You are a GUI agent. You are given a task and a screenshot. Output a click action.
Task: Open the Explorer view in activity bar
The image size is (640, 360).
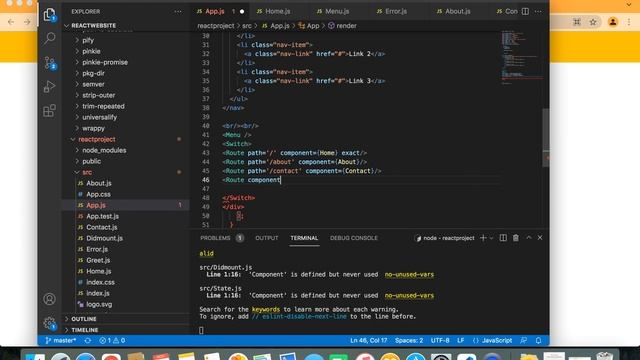pyautogui.click(x=49, y=15)
